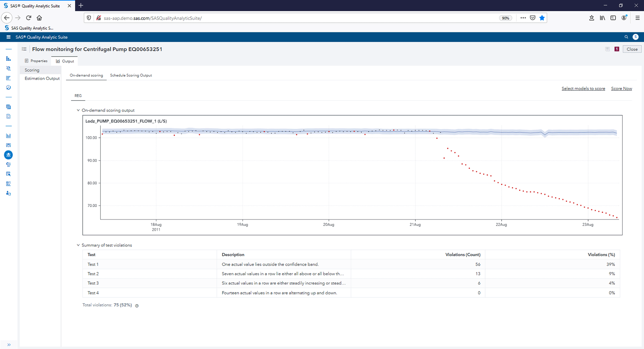The height and width of the screenshot is (349, 644).
Task: Select the Output tab
Action: tap(65, 61)
